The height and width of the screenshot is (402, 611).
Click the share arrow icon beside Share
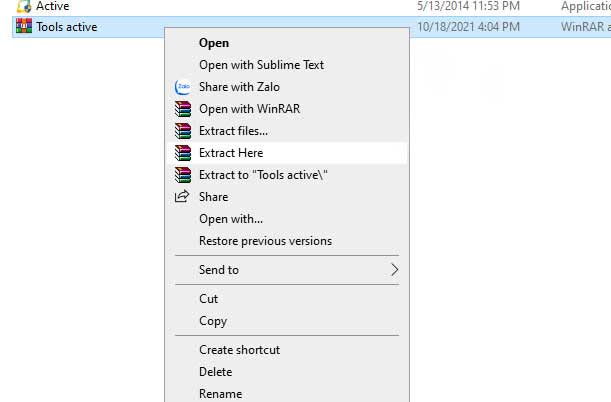click(182, 196)
